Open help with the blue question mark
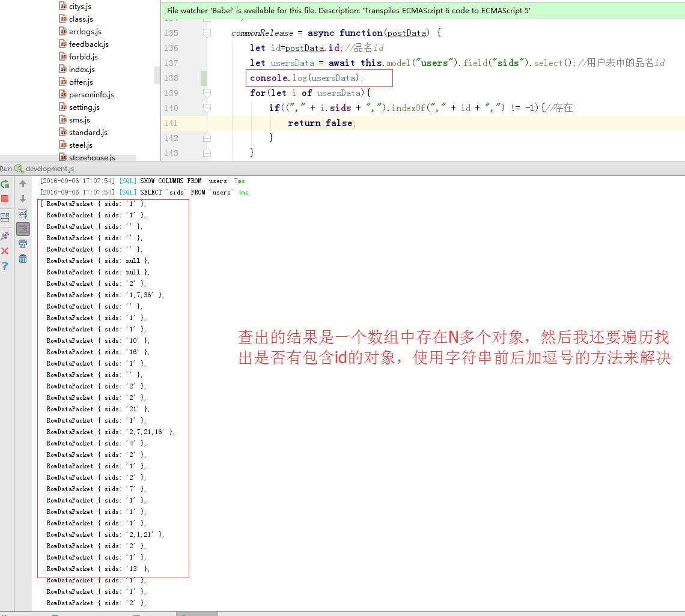Screen dimensions: 685x616 (5, 266)
